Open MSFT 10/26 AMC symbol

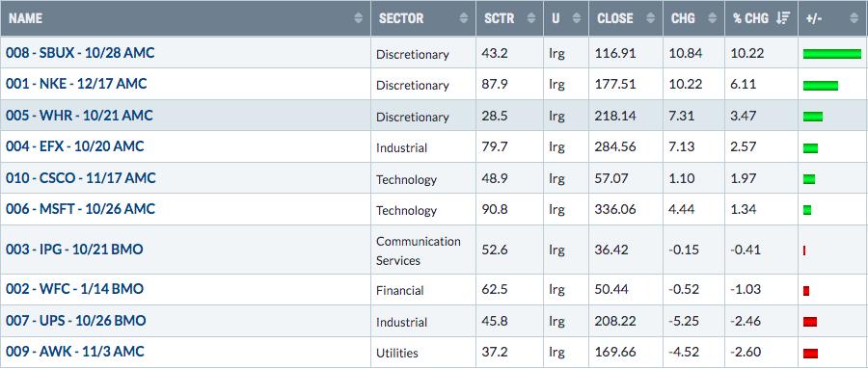tap(80, 209)
